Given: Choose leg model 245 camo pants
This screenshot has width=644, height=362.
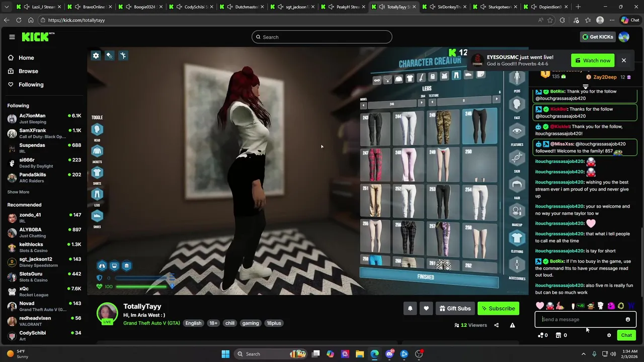Looking at the screenshot, I should click(443, 127).
